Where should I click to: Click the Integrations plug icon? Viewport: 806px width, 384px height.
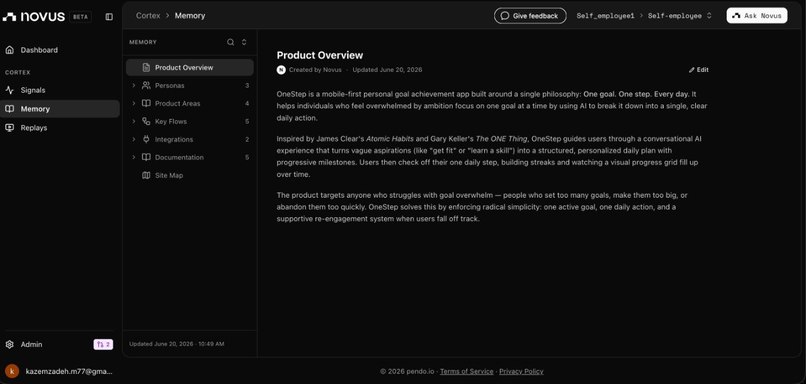tap(146, 139)
